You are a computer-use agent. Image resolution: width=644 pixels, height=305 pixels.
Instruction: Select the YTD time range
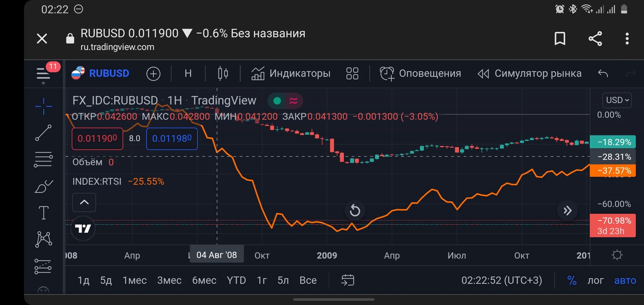[236, 280]
